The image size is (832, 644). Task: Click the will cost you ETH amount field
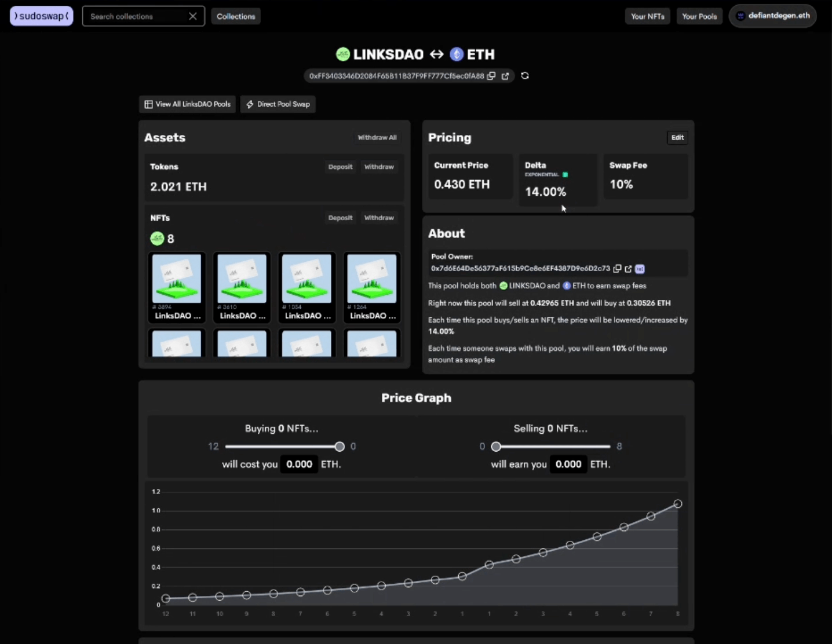[299, 464]
